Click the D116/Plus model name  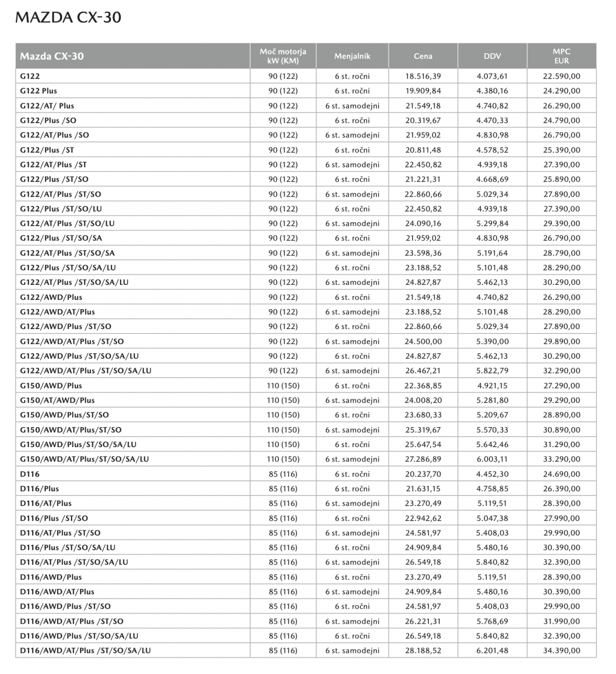click(x=40, y=489)
